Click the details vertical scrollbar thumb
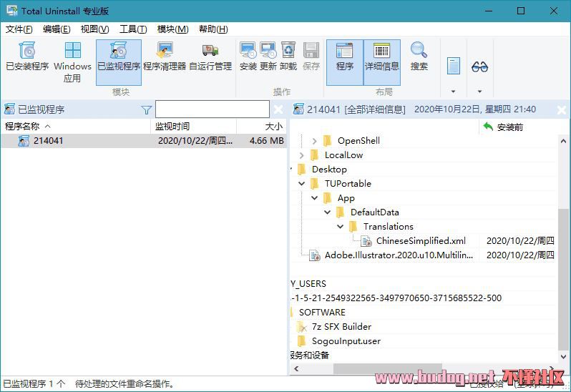This screenshot has width=571, height=392. (563, 278)
